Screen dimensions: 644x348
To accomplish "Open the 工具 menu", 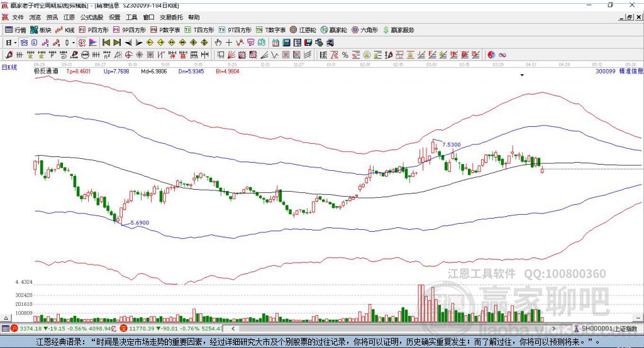I will (131, 17).
